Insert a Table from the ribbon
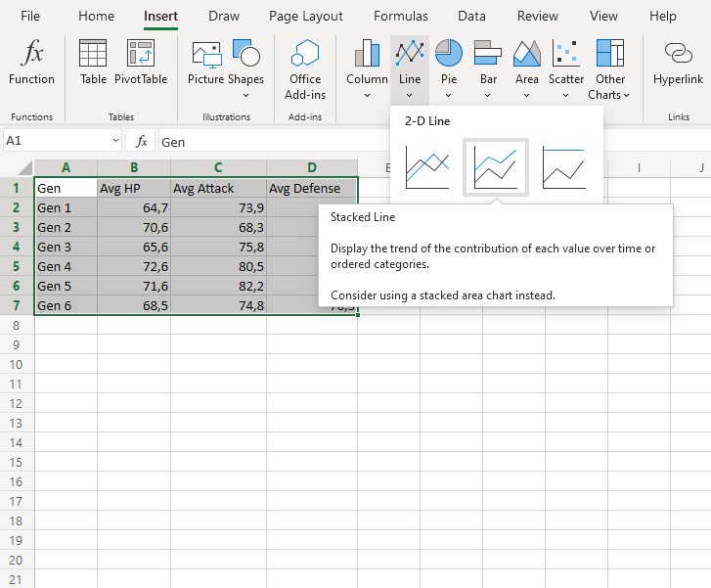 [x=93, y=62]
